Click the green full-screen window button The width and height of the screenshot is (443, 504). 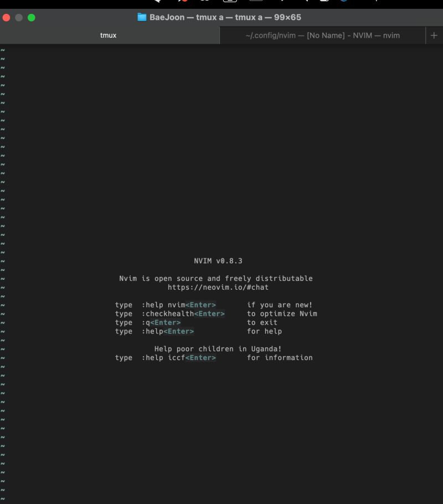[x=32, y=17]
